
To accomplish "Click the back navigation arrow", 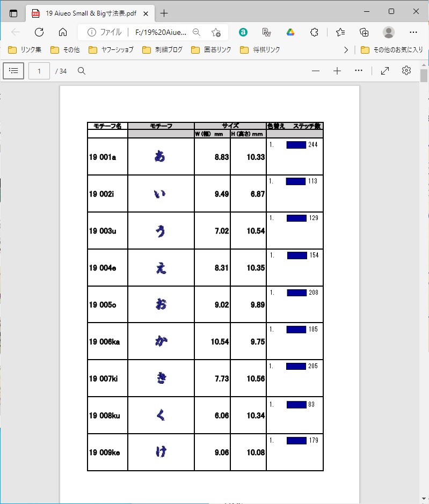I will click(x=16, y=32).
